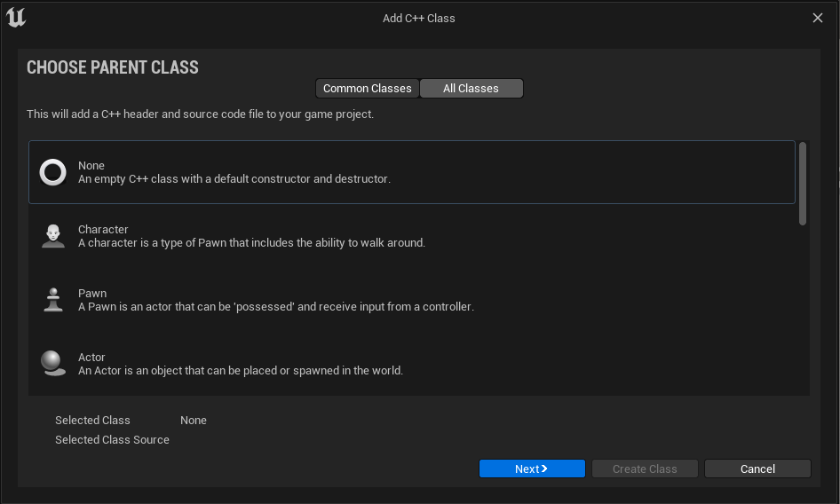The image size is (840, 504).
Task: Select the 'Pawn' class name text
Action: [x=92, y=293]
